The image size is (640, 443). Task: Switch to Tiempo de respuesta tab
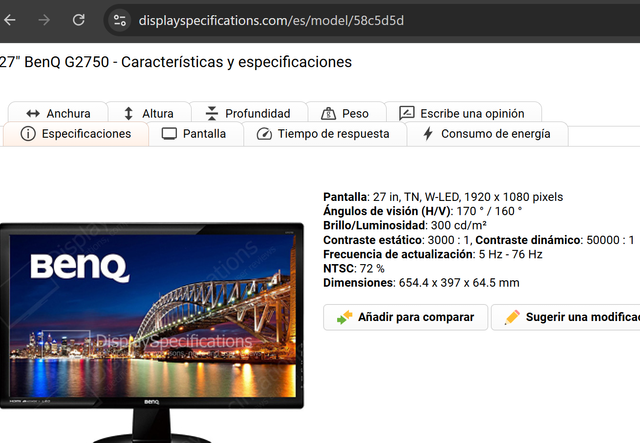pyautogui.click(x=325, y=134)
